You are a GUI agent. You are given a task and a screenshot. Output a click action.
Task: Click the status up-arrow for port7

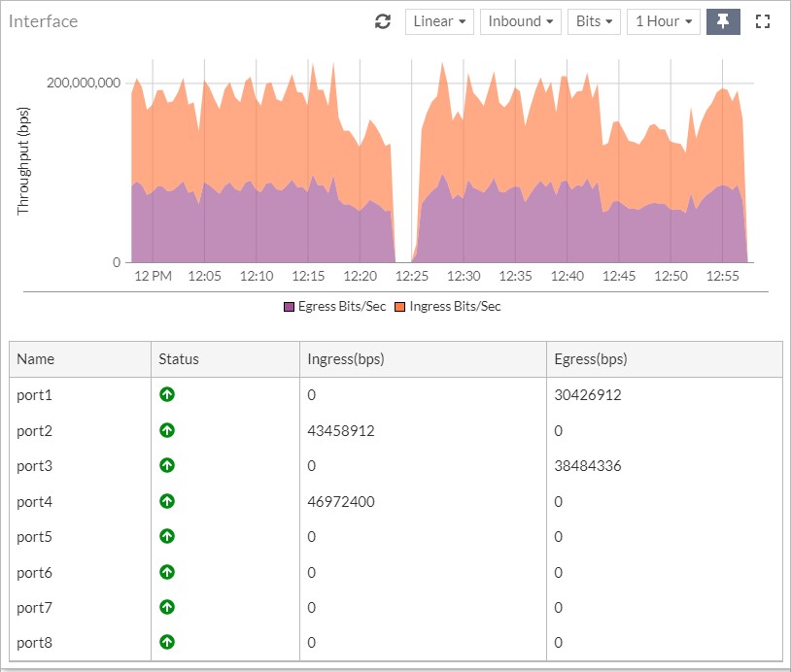coord(166,607)
